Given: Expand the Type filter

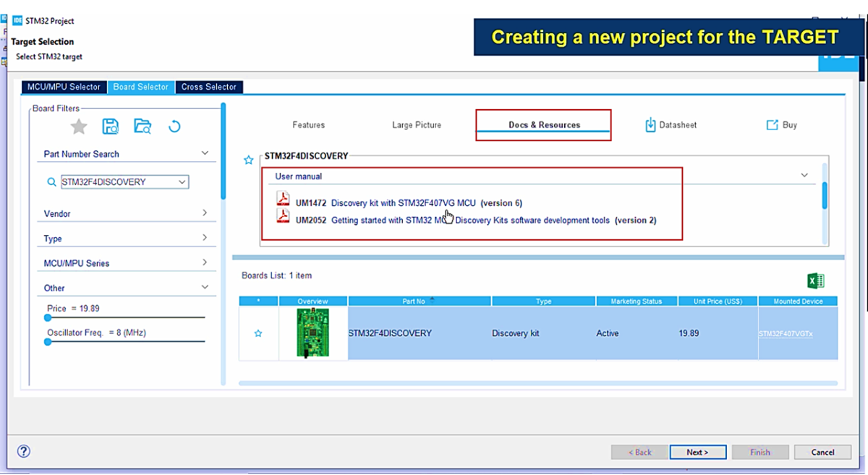Looking at the screenshot, I should [x=205, y=238].
